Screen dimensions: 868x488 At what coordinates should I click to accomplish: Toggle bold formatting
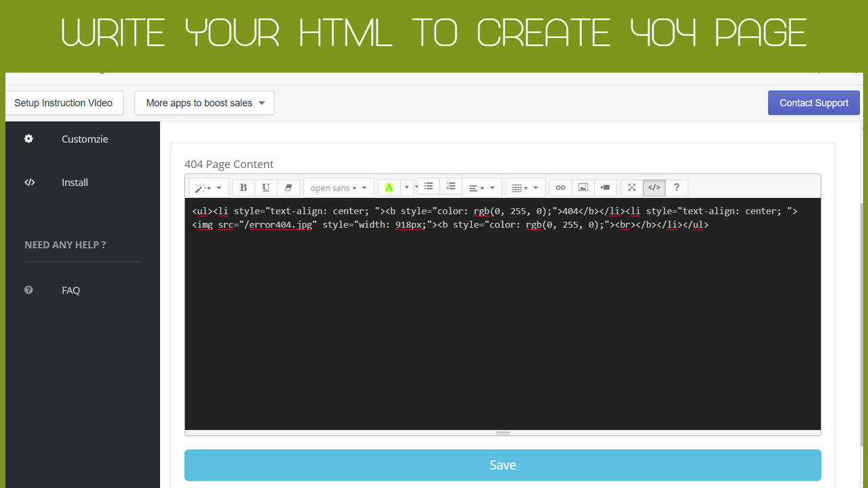point(243,187)
